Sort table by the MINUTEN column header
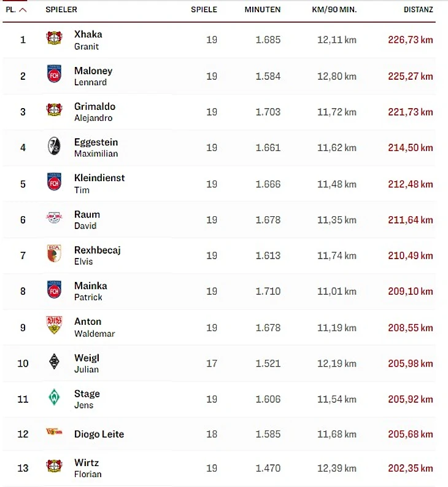Viewport: 448px width, 487px height. (x=262, y=10)
